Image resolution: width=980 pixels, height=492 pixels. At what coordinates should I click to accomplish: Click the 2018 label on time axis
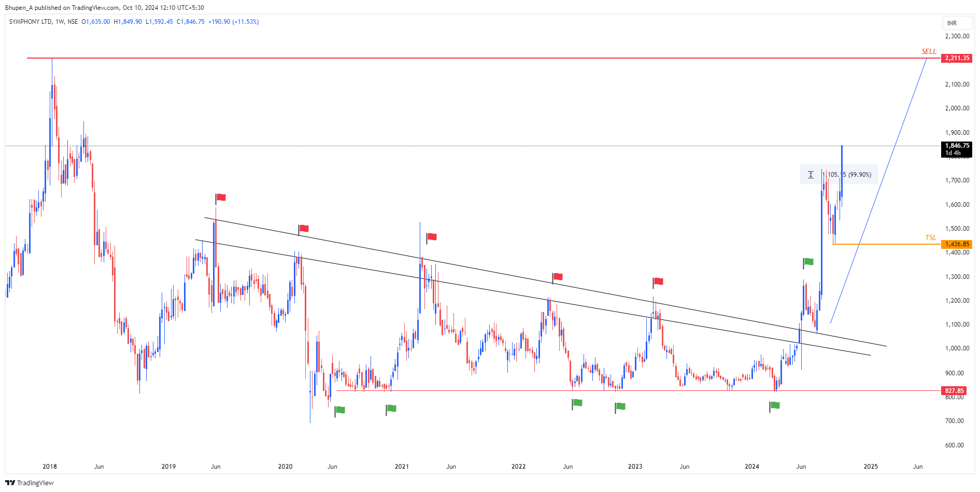(x=50, y=467)
